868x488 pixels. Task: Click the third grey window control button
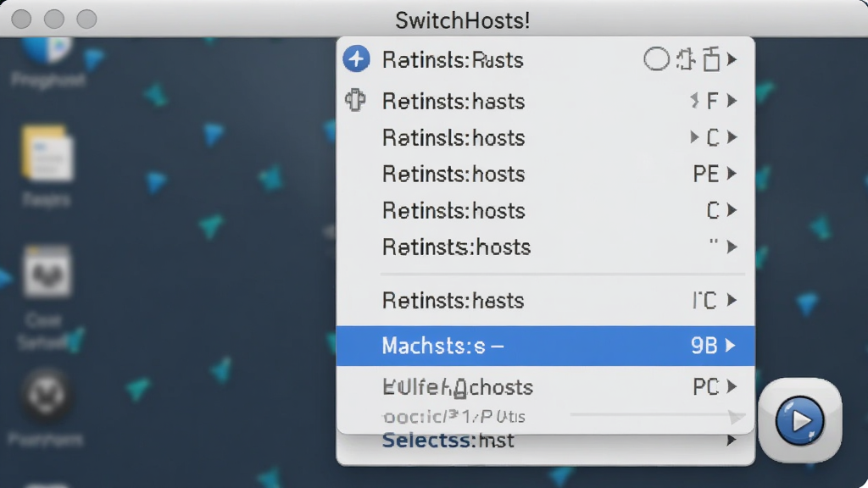pos(86,19)
